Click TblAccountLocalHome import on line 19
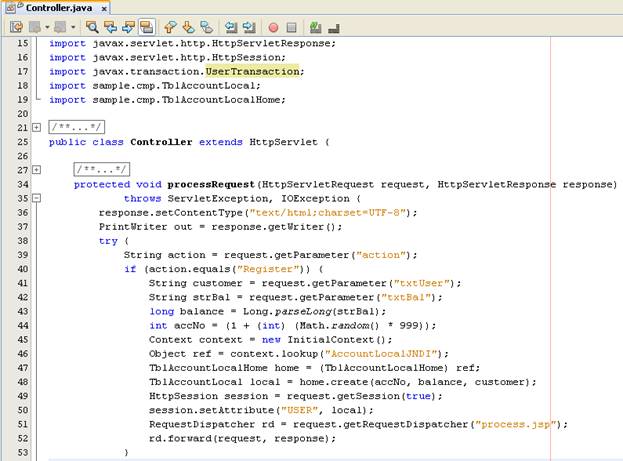The width and height of the screenshot is (623, 461). click(x=221, y=100)
